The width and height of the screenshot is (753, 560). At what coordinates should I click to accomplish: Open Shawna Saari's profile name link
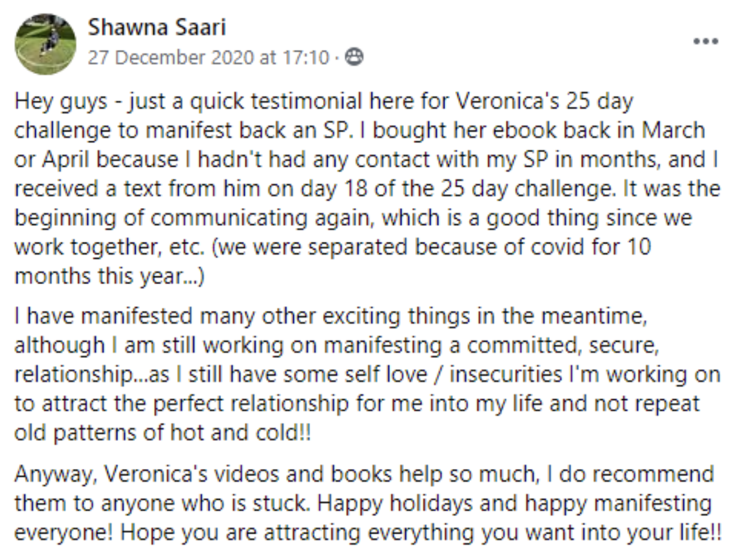(x=157, y=27)
